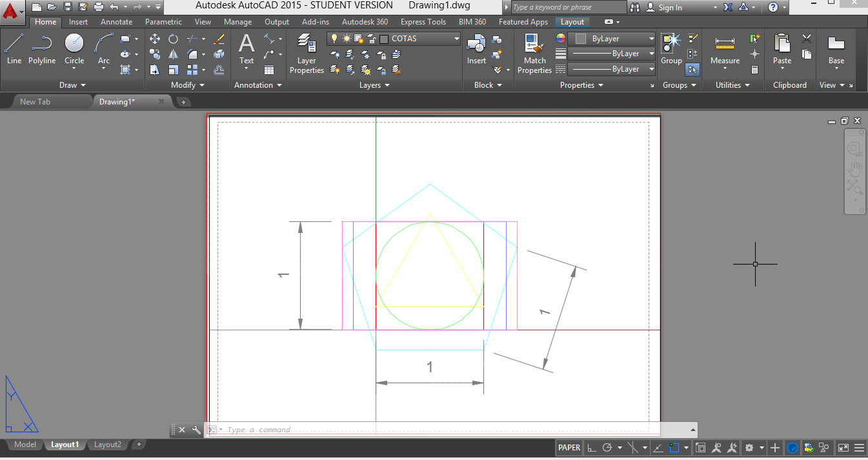Click the Offset tool icon
The width and height of the screenshot is (868, 460).
click(219, 70)
